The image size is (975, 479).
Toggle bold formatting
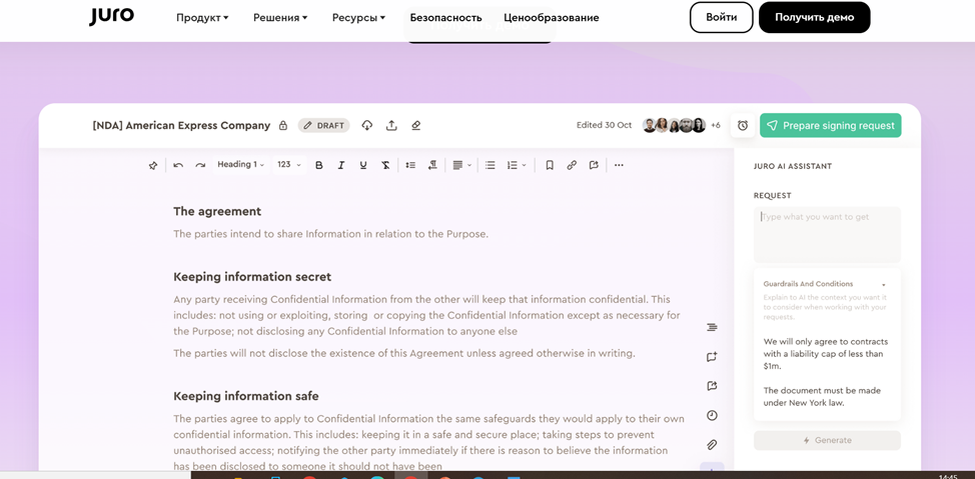pos(319,165)
